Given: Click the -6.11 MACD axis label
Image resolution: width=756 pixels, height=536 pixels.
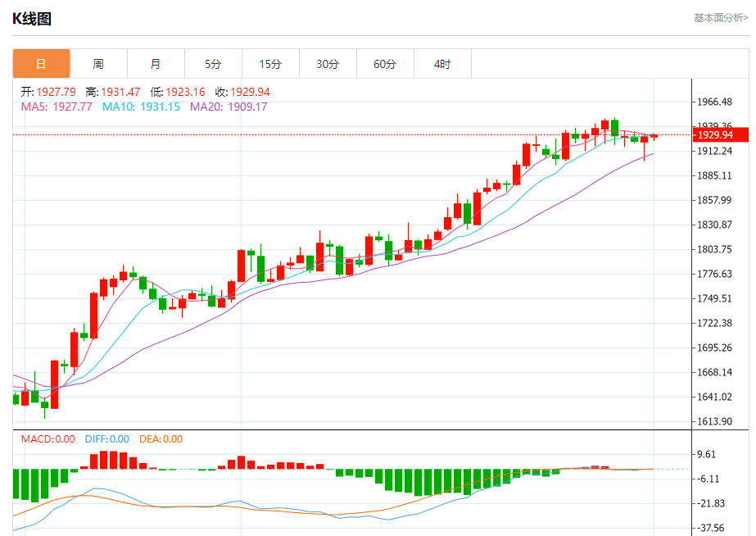Looking at the screenshot, I should click(708, 479).
